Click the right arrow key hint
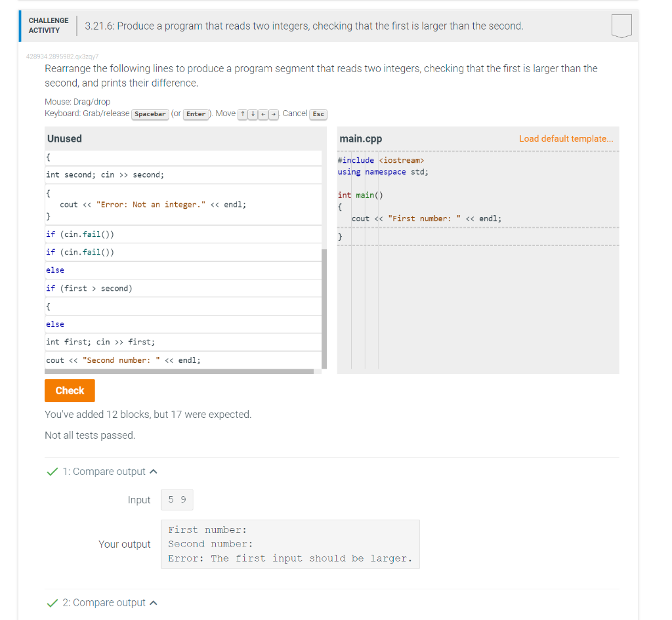The image size is (672, 620). click(x=274, y=114)
